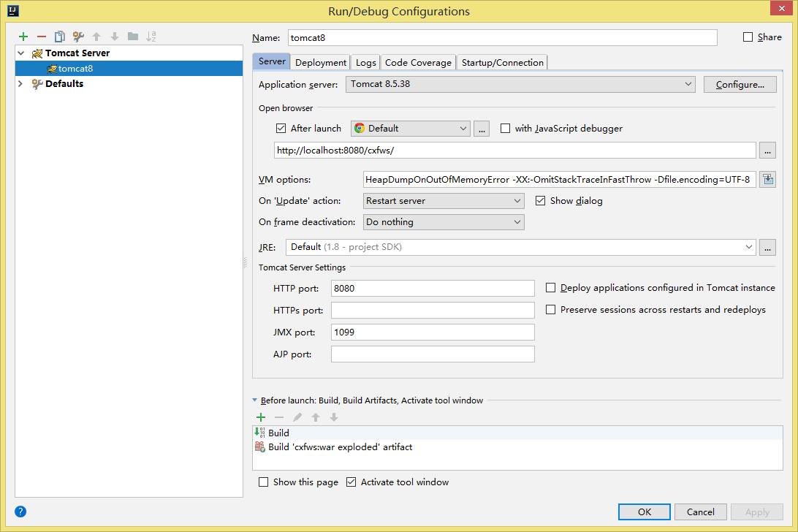Select the tomcat8 configuration in tree
This screenshot has height=532, width=798.
pyautogui.click(x=129, y=68)
